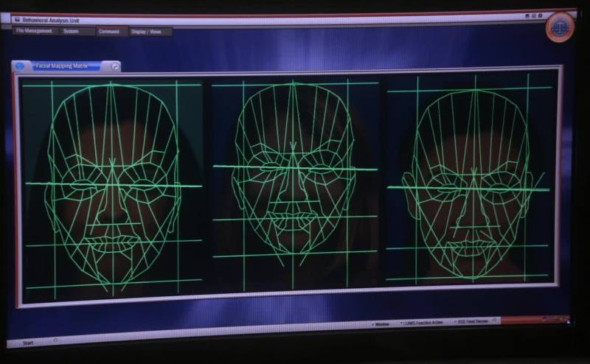Click the small icon beside Start
Screen dimensions: 590x364
click(55, 340)
